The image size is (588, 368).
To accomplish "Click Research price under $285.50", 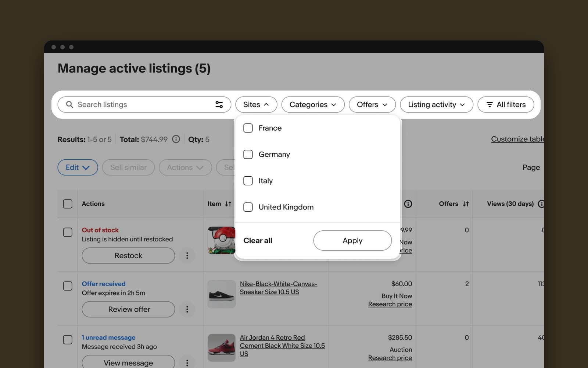I will pos(390,358).
